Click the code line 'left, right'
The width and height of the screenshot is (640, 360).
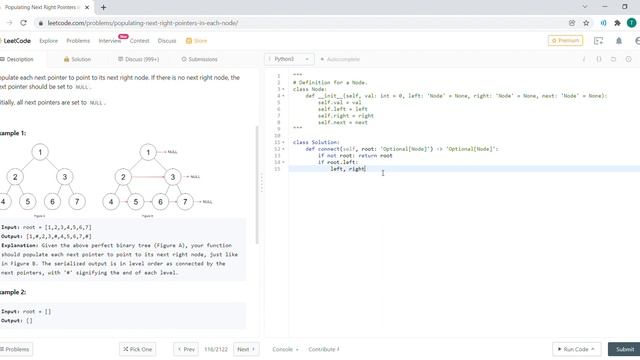[x=348, y=169]
